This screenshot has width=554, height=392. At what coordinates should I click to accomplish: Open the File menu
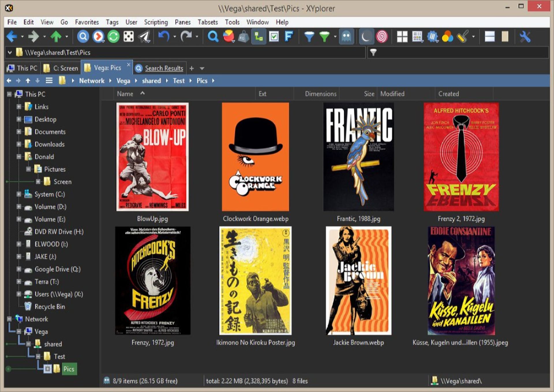(12, 22)
